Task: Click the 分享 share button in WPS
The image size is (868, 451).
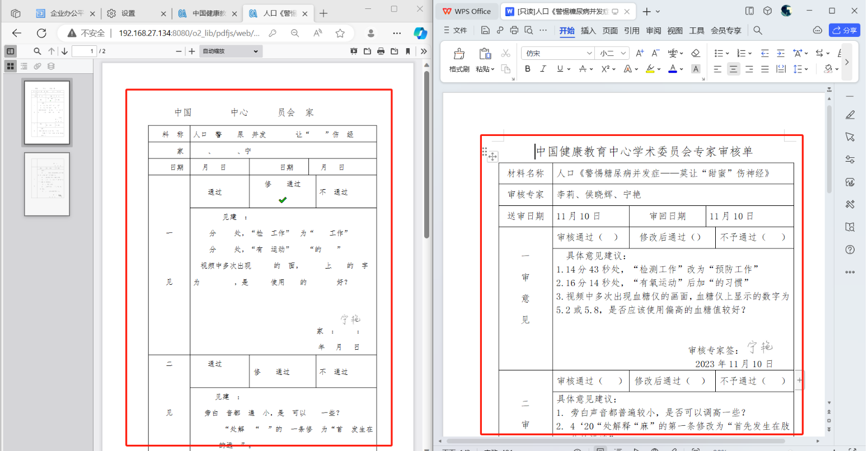Action: [x=844, y=31]
